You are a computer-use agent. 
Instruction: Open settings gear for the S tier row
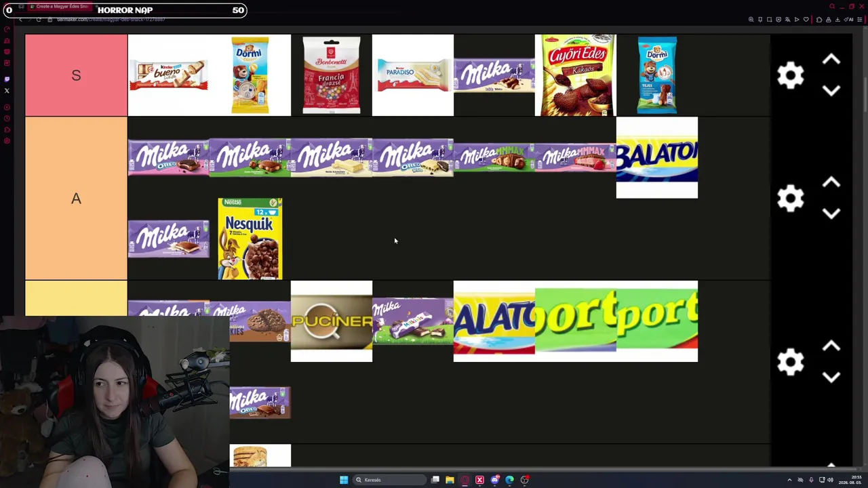791,75
